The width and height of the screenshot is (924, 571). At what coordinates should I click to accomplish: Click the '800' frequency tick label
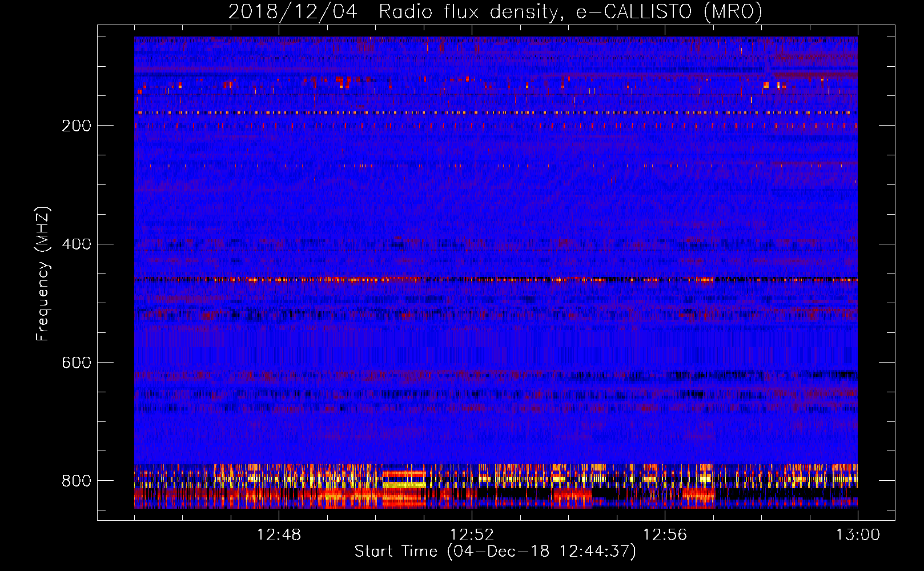coord(77,481)
